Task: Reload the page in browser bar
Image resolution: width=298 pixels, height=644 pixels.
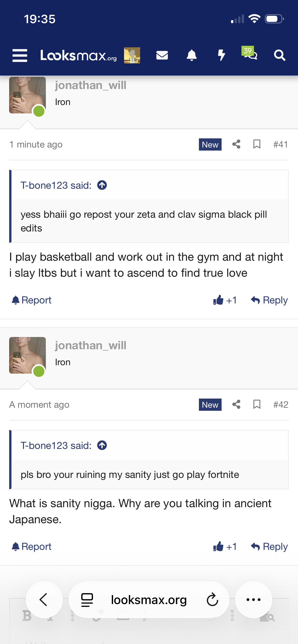Action: coord(212,600)
